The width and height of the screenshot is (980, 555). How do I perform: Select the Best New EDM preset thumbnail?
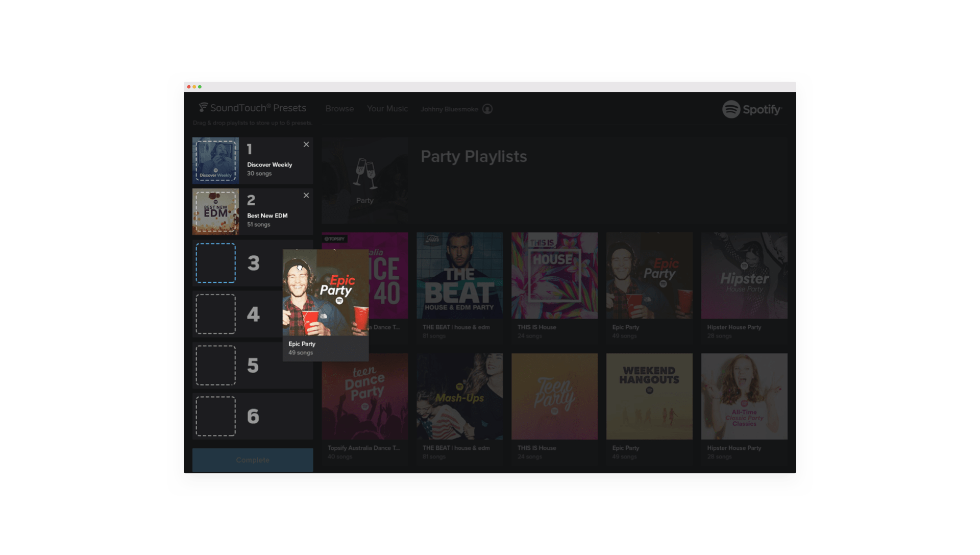coord(215,212)
